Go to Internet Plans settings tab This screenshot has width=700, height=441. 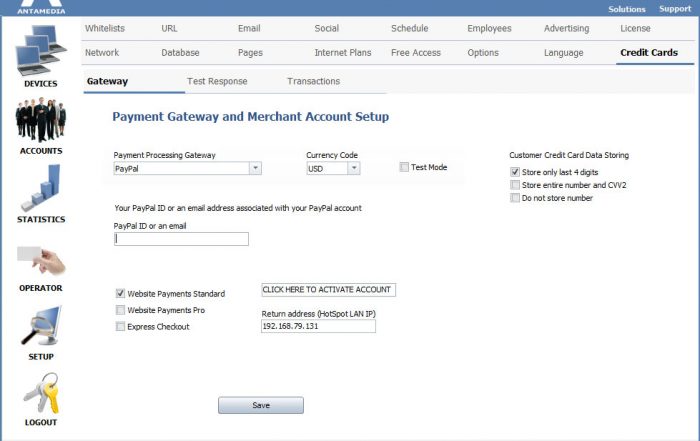click(x=343, y=53)
